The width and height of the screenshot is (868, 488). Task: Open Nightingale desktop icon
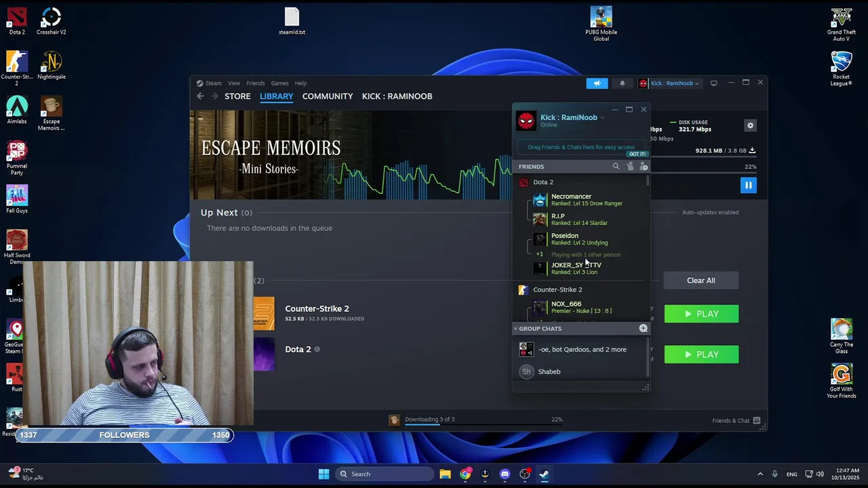pos(51,66)
